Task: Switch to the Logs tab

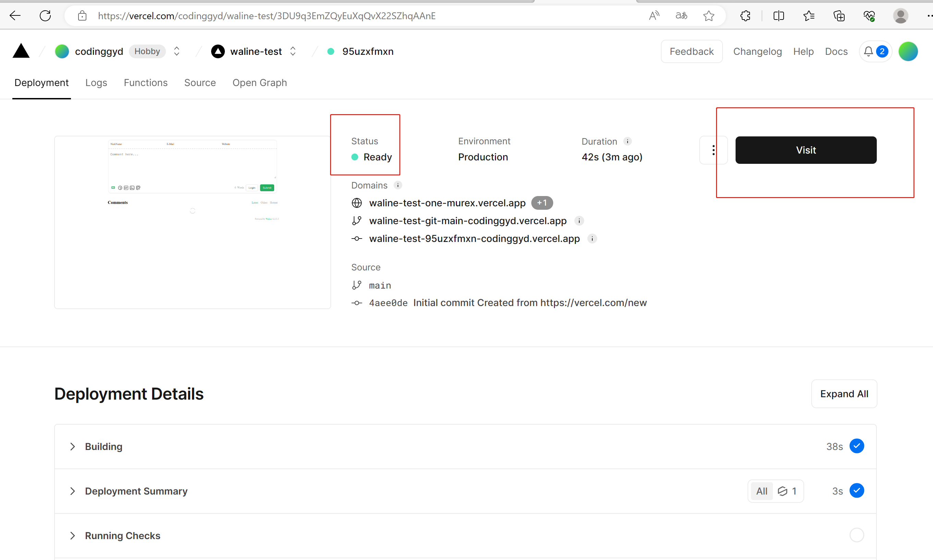Action: click(96, 83)
